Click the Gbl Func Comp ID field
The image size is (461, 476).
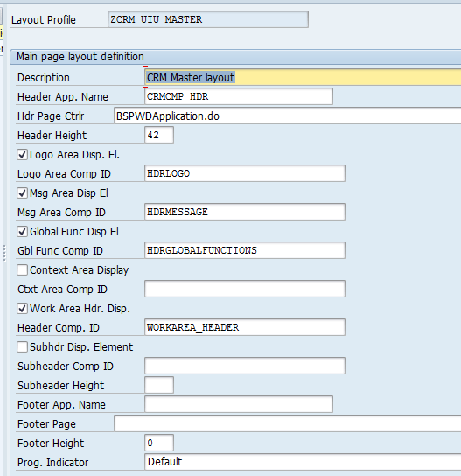click(x=245, y=250)
